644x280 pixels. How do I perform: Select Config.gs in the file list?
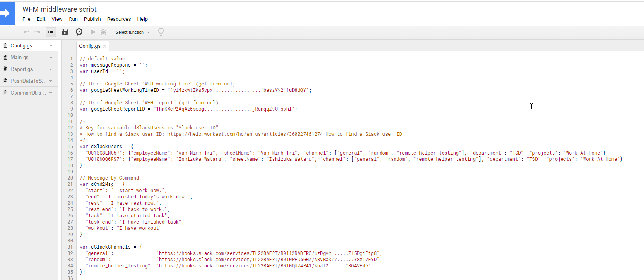pos(22,45)
